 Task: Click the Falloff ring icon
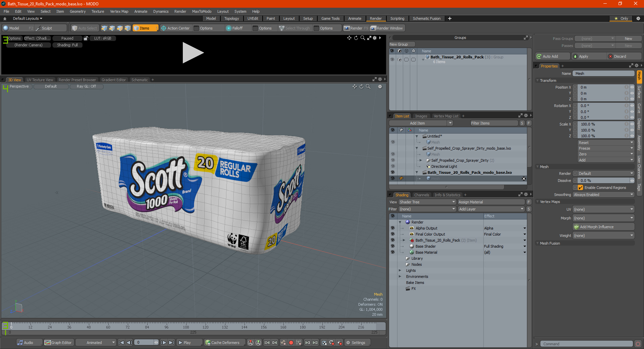pyautogui.click(x=229, y=28)
